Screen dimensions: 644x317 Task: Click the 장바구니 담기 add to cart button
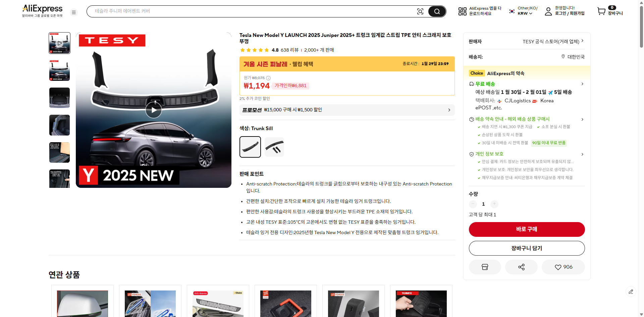coord(527,248)
